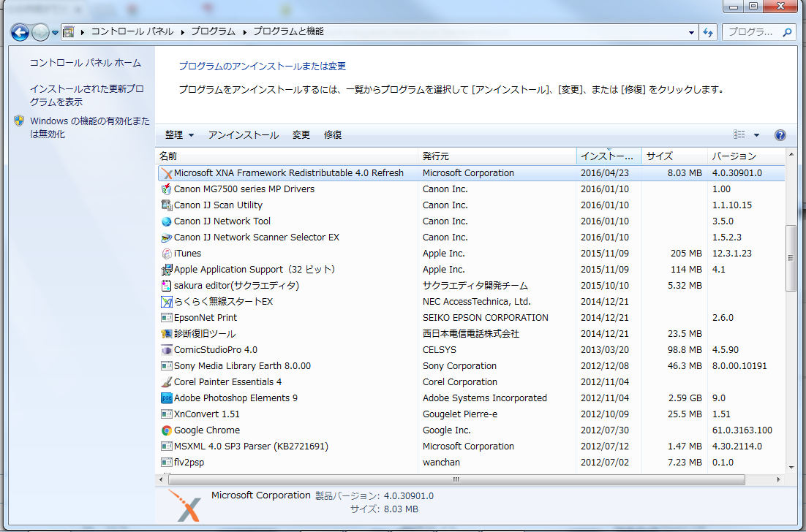The image size is (806, 532).
Task: Open the blue help question mark icon
Action: 780,135
